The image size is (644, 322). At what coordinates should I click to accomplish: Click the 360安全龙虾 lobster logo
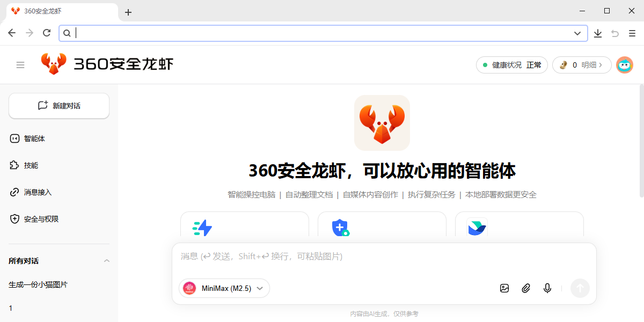coord(54,64)
